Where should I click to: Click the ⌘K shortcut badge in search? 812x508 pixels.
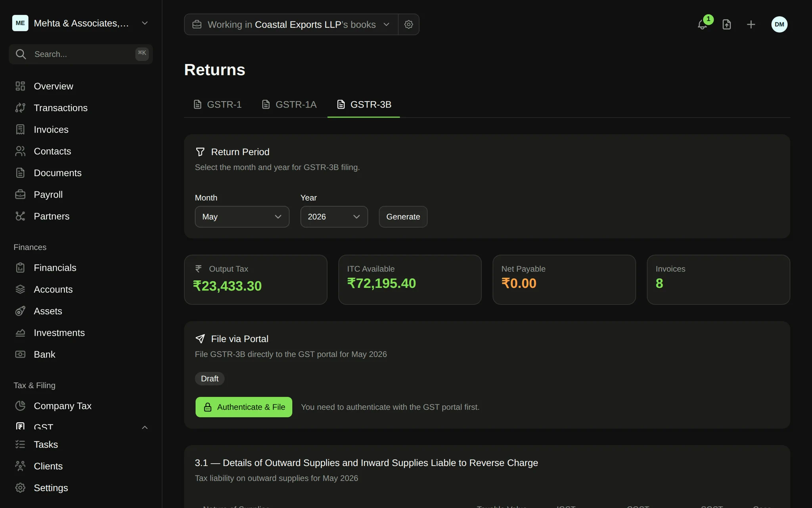pos(142,54)
